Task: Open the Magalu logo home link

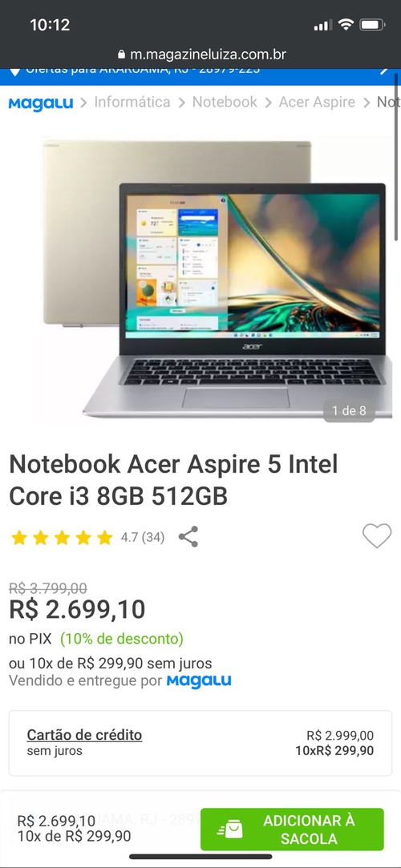Action: [x=41, y=103]
